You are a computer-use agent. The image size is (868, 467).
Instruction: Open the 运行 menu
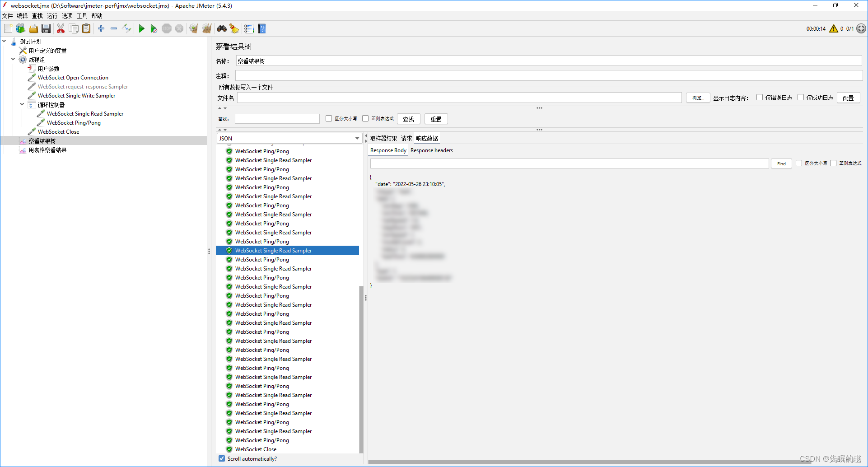[x=52, y=16]
